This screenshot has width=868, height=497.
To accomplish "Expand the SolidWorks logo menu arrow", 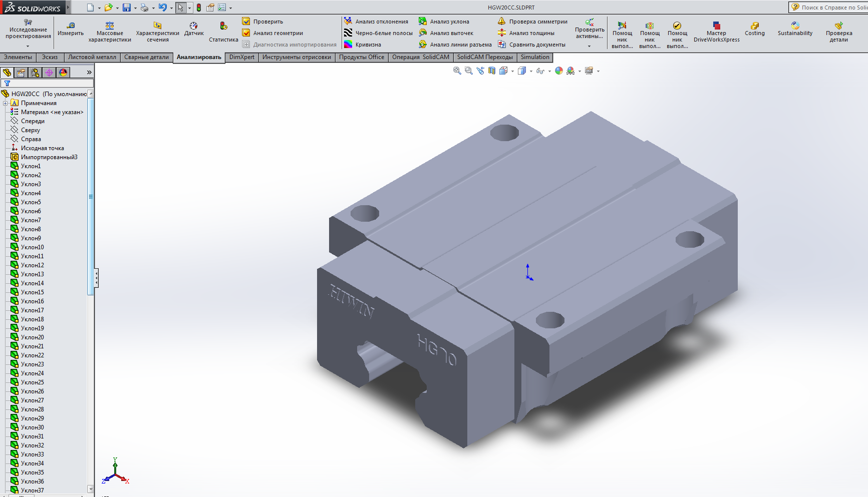I will pyautogui.click(x=68, y=8).
